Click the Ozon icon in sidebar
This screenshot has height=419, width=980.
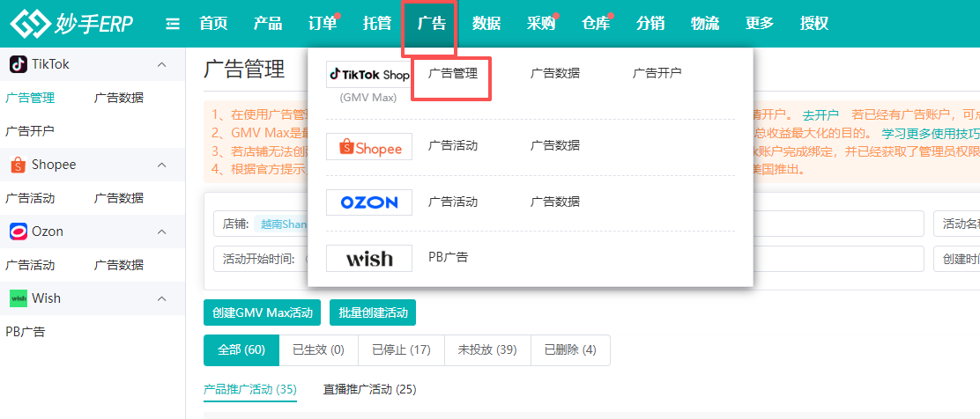click(x=19, y=232)
